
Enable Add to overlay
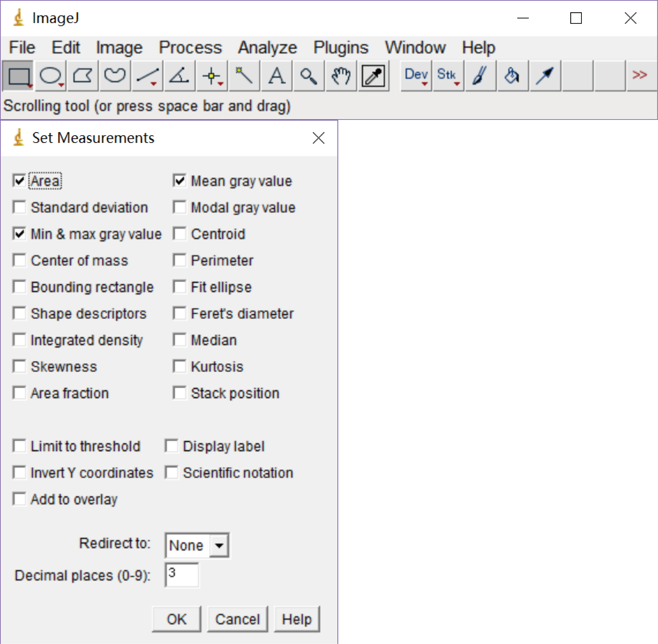point(19,499)
